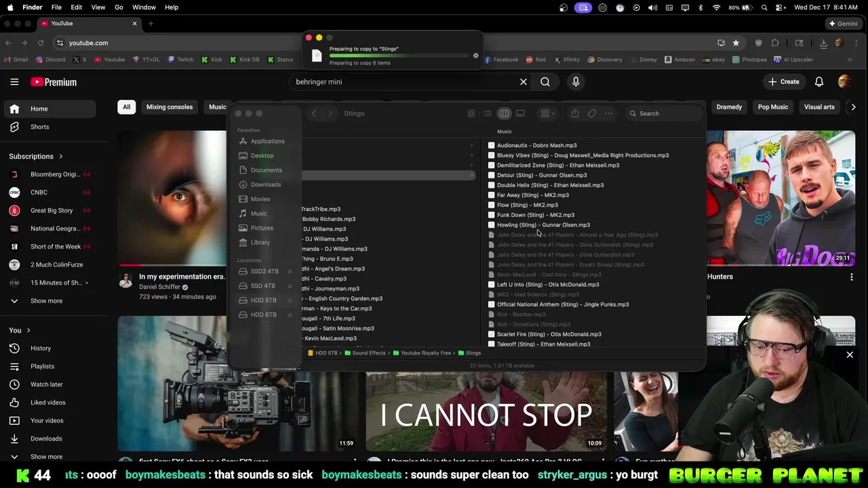Expand the highlighted folder row chevron
Image resolution: width=868 pixels, height=488 pixels.
coord(472,176)
